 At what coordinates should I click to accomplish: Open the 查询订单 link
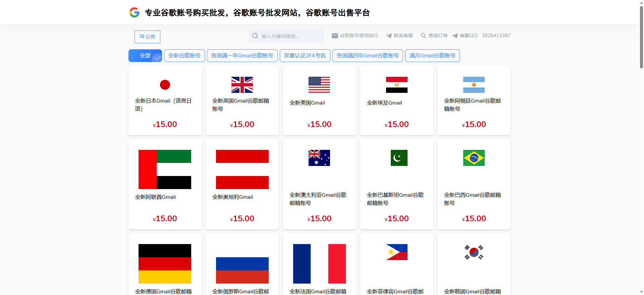click(438, 36)
